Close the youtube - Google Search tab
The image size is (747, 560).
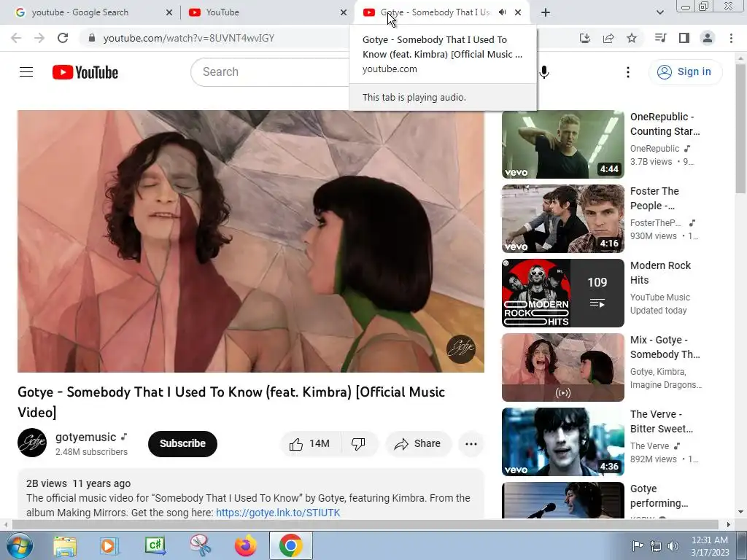tap(169, 13)
